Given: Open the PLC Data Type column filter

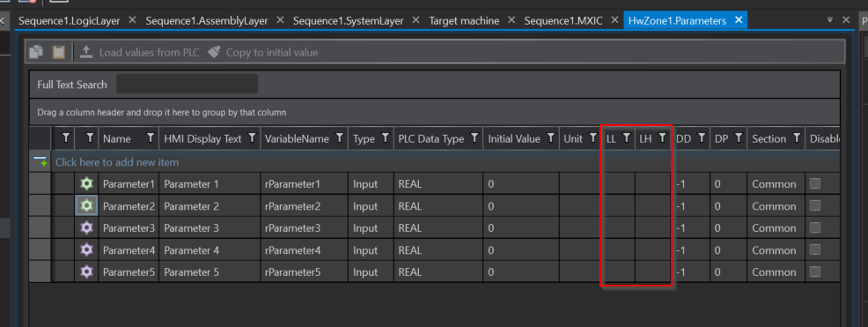Looking at the screenshot, I should click(474, 138).
